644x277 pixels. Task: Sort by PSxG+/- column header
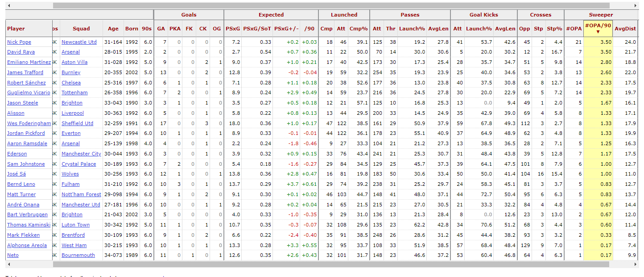[x=286, y=29]
